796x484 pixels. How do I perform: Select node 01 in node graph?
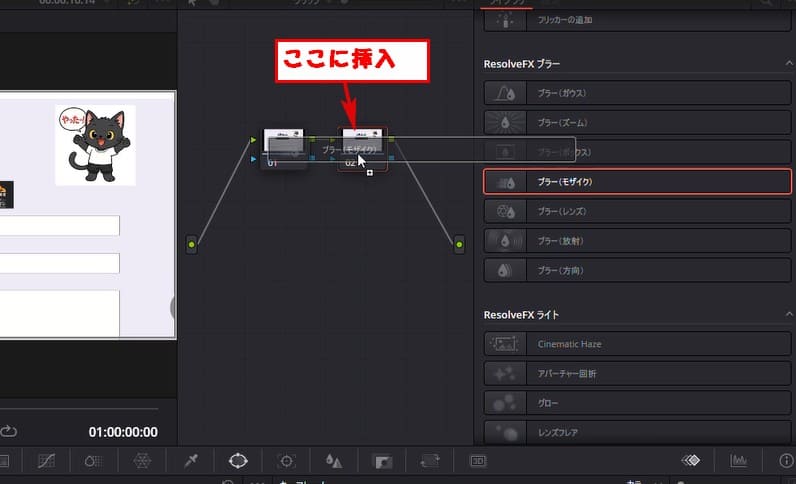(283, 147)
